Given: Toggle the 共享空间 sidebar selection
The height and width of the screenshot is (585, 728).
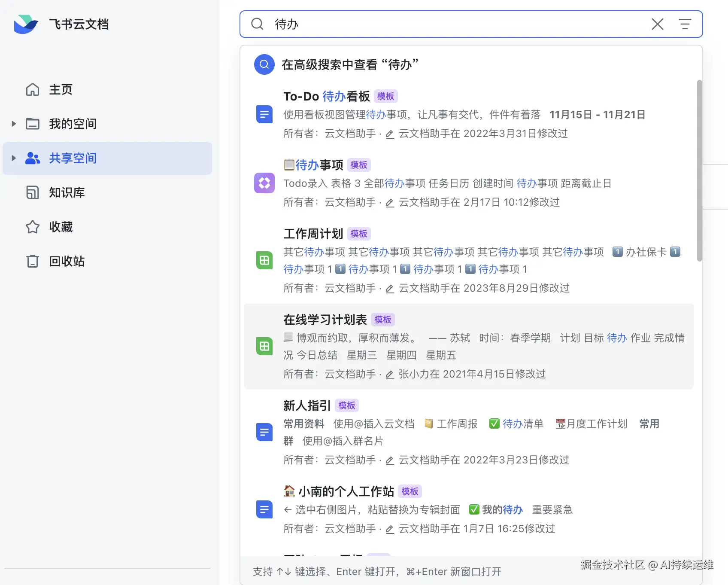Looking at the screenshot, I should 73,158.
